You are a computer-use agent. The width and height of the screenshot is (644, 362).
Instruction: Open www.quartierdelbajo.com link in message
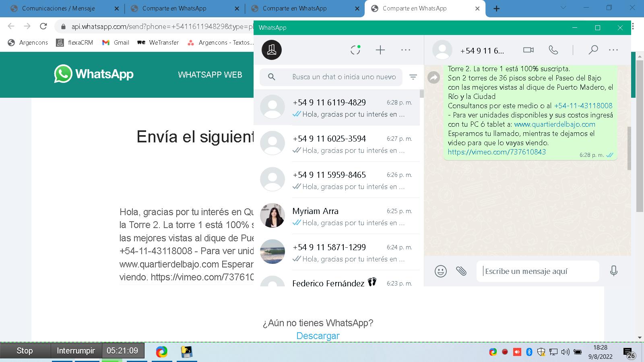[x=555, y=124]
